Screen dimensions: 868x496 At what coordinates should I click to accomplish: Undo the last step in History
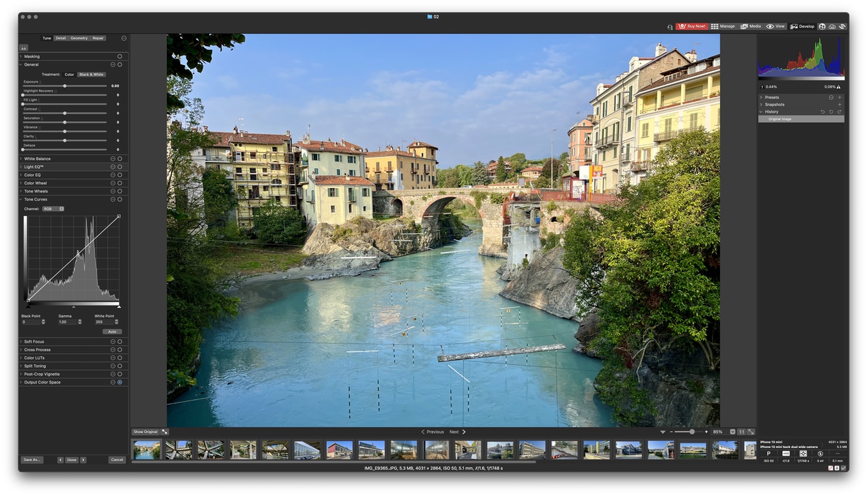coord(823,112)
